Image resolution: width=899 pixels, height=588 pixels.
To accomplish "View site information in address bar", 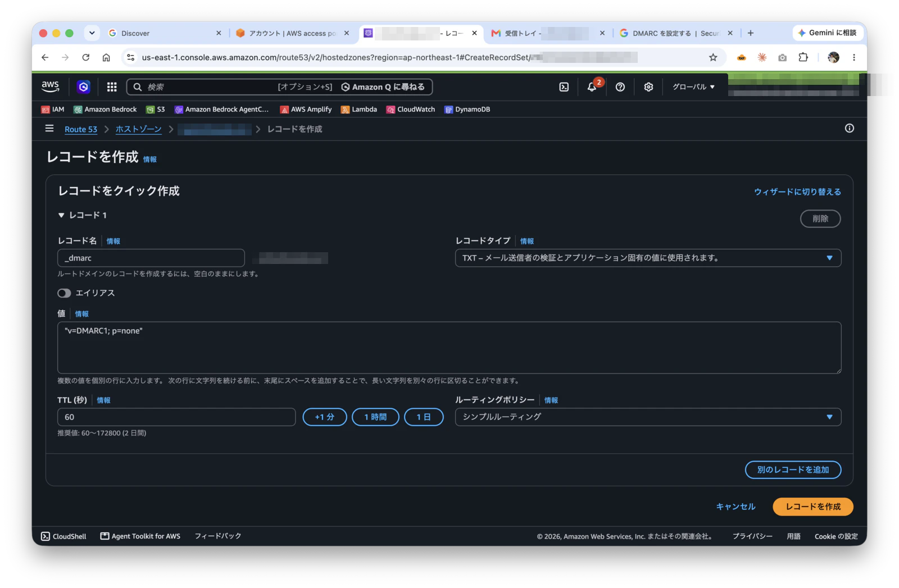I will click(131, 57).
